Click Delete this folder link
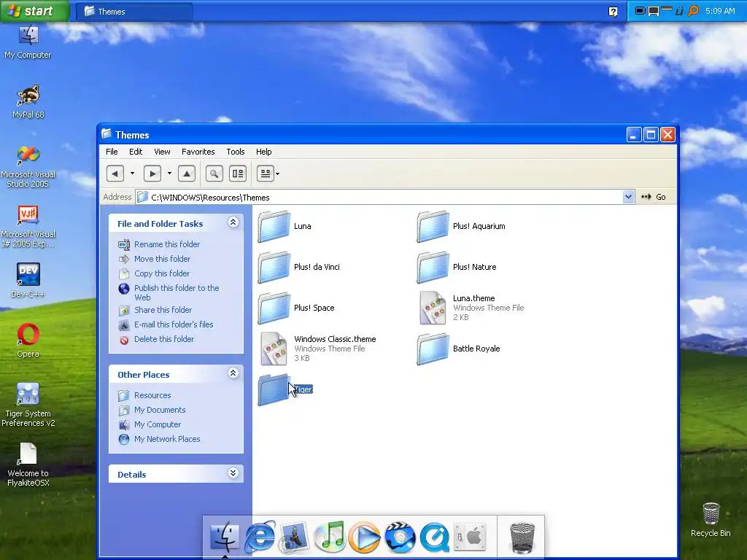This screenshot has height=560, width=747. point(164,339)
